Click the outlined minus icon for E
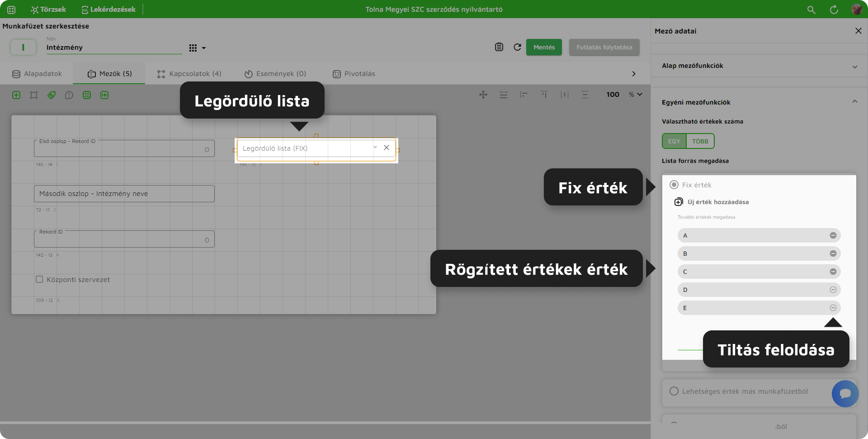The image size is (868, 439). point(833,308)
